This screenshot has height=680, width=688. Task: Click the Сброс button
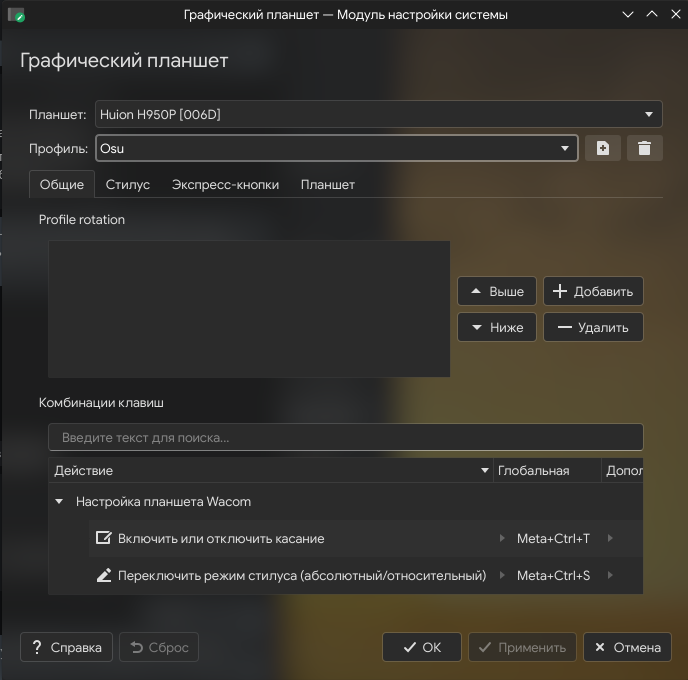[159, 647]
